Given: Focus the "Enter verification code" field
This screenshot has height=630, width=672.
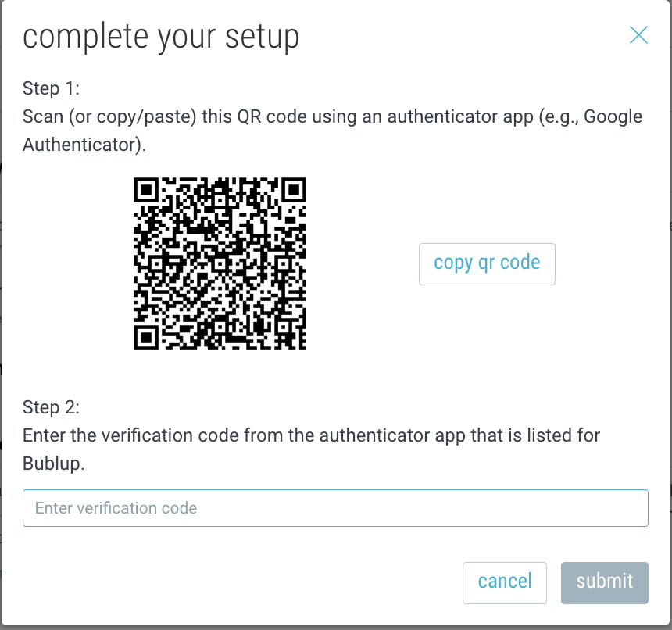Looking at the screenshot, I should click(335, 508).
